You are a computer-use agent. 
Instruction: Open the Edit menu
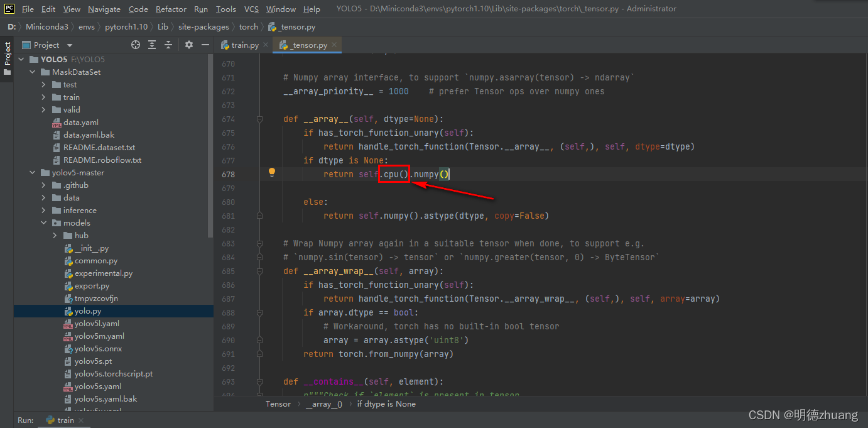point(48,9)
